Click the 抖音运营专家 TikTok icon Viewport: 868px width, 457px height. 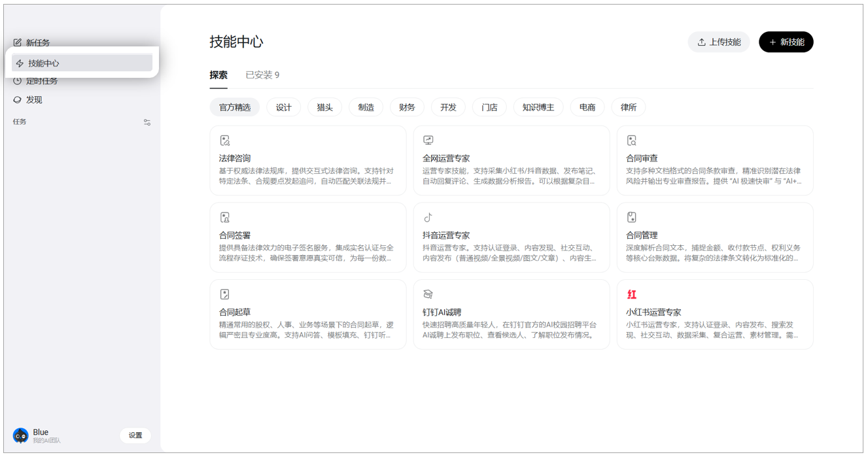[x=428, y=218]
